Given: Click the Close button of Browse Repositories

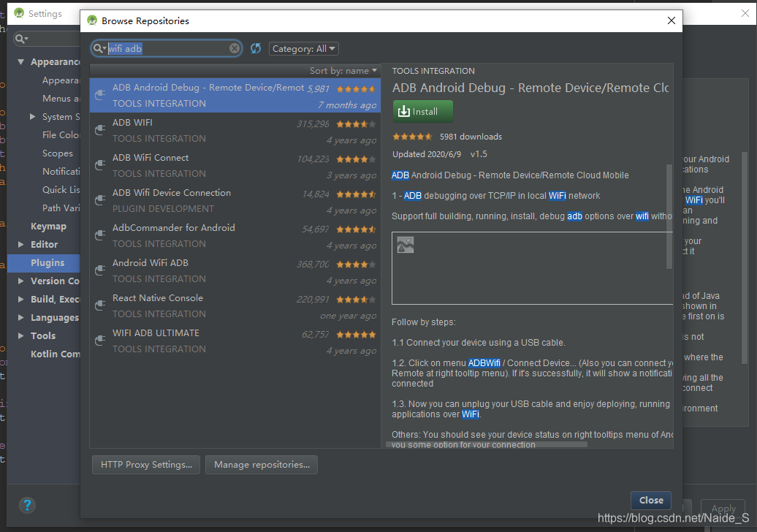Looking at the screenshot, I should click(651, 500).
